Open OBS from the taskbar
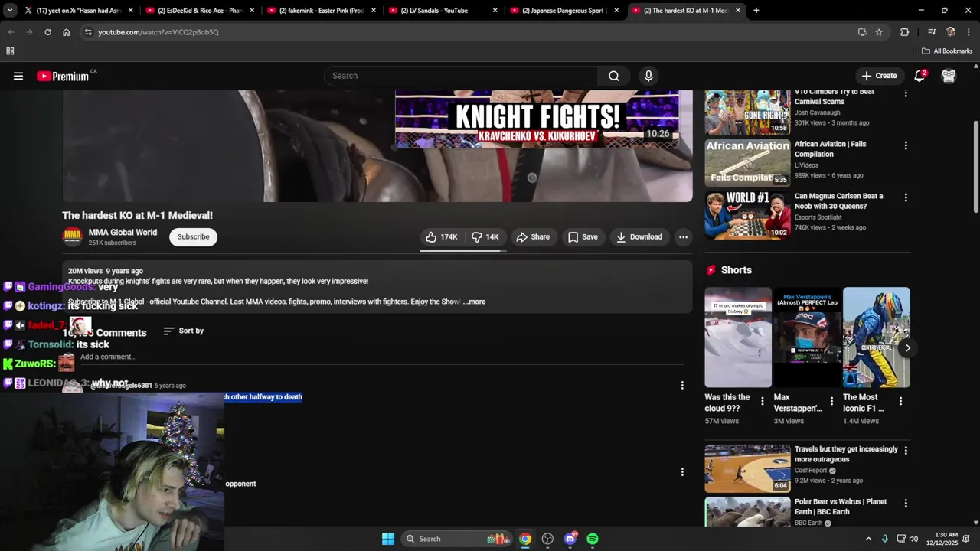The image size is (980, 551). (547, 539)
